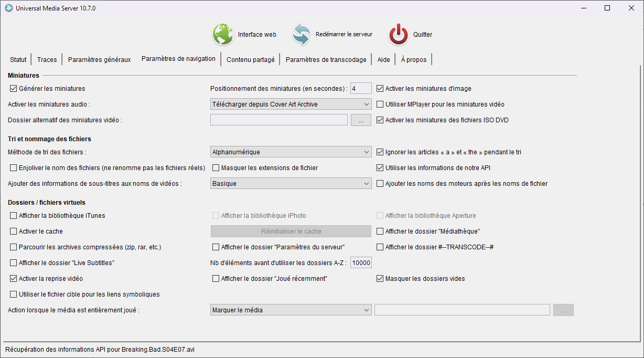
Task: Open the Activer les miniatures audio dropdown
Action: [291, 104]
